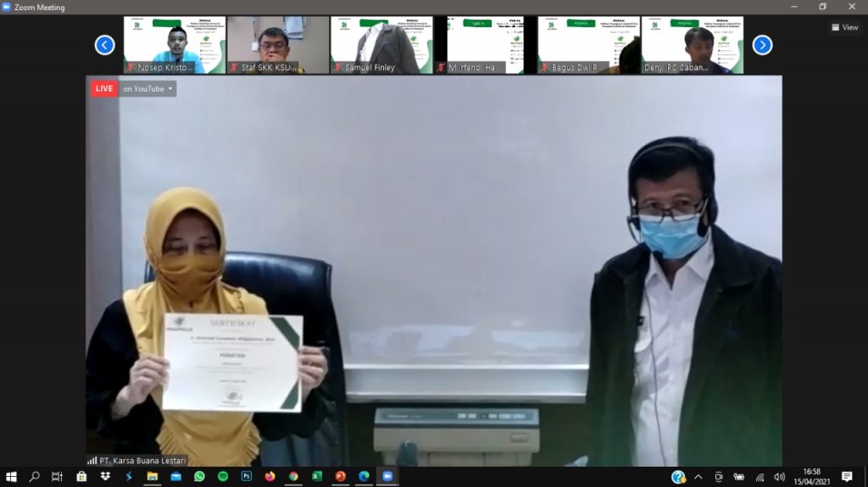Switch to PowerPoint in the taskbar
Viewport: 868px width, 487px height.
(x=340, y=477)
